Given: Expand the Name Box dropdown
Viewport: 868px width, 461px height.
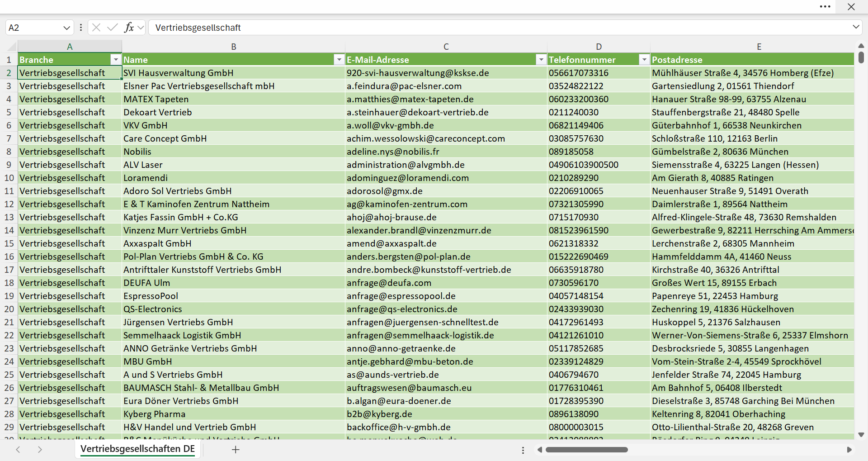Looking at the screenshot, I should (67, 28).
